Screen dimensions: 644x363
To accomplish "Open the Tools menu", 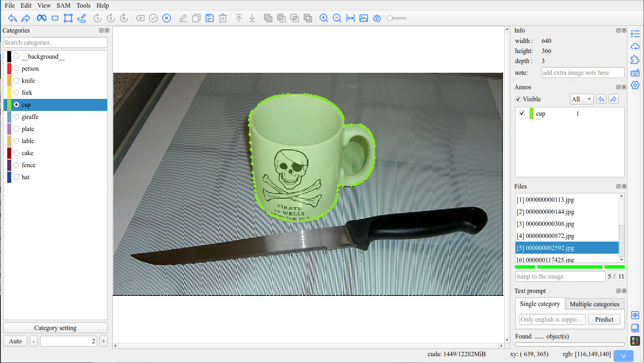I will 84,5.
